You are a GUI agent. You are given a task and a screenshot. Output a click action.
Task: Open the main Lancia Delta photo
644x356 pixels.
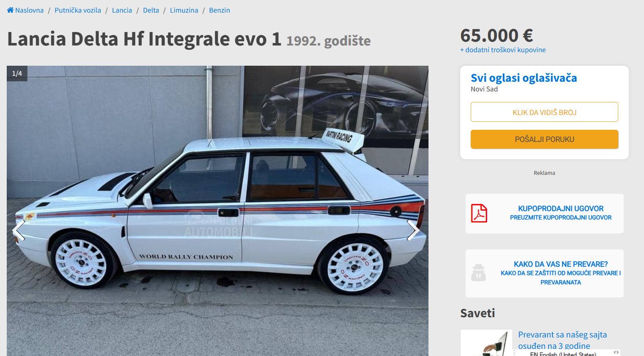coord(218,211)
